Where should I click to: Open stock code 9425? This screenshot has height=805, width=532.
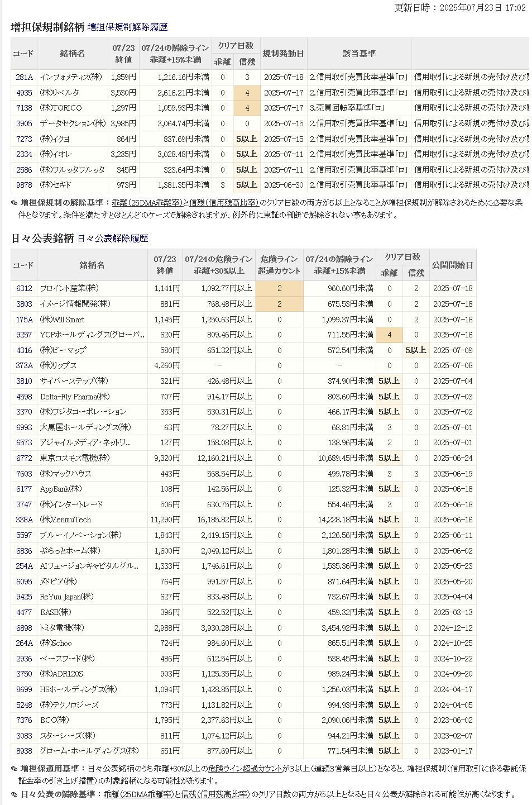pyautogui.click(x=24, y=597)
